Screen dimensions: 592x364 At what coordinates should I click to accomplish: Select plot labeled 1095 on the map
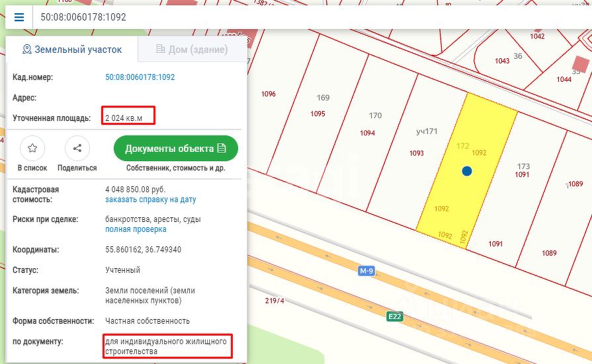pos(317,114)
